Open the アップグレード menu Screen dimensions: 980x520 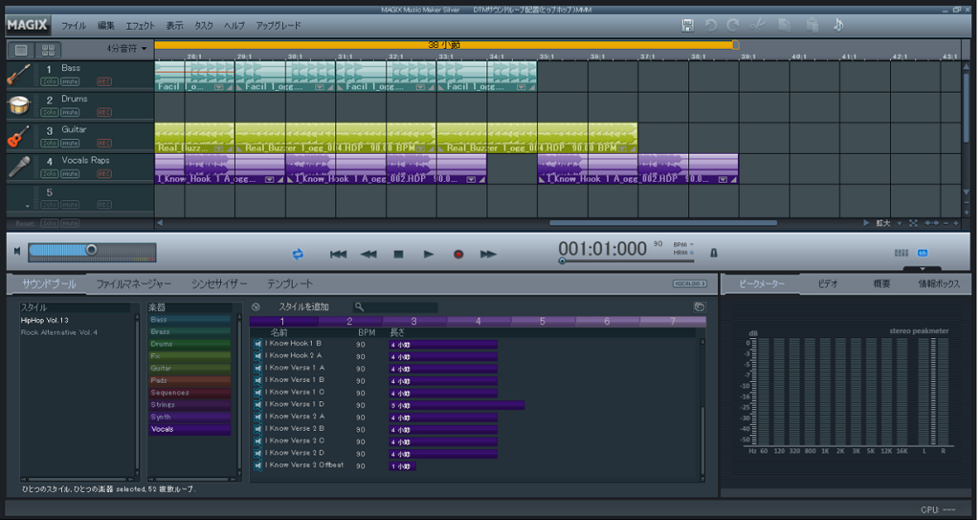[278, 26]
